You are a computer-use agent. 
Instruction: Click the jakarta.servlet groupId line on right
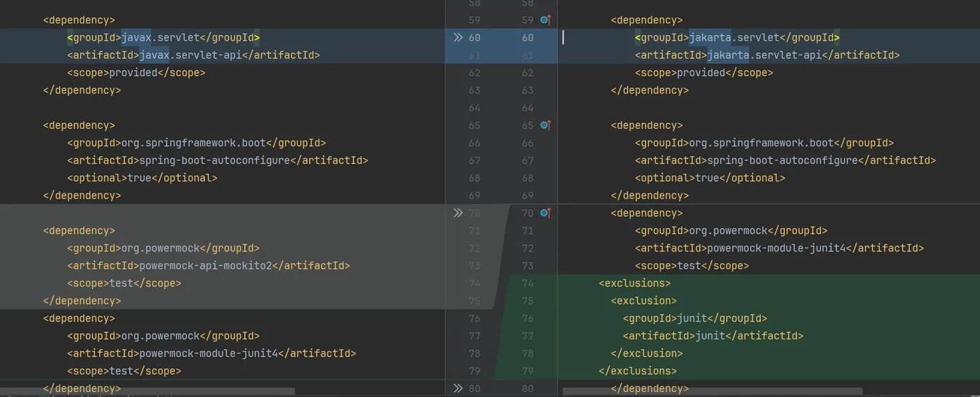[736, 38]
